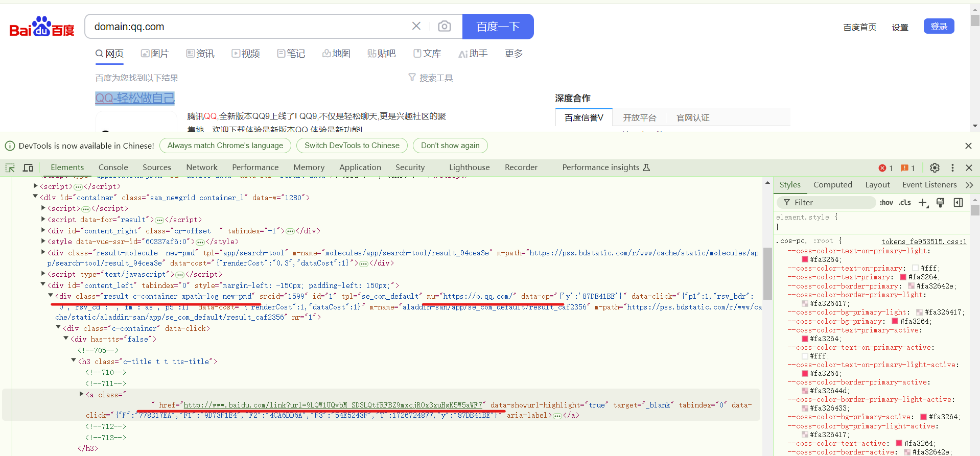Collapse the h3 c-title node
The image size is (980, 456).
click(74, 361)
